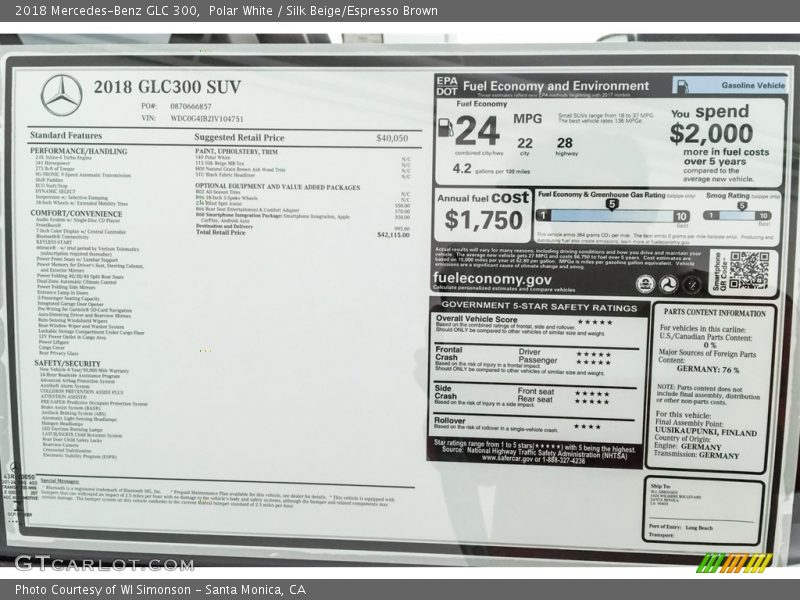Screen dimensions: 800x600
Task: Click the 'Special Messages' heading
Action: point(60,481)
